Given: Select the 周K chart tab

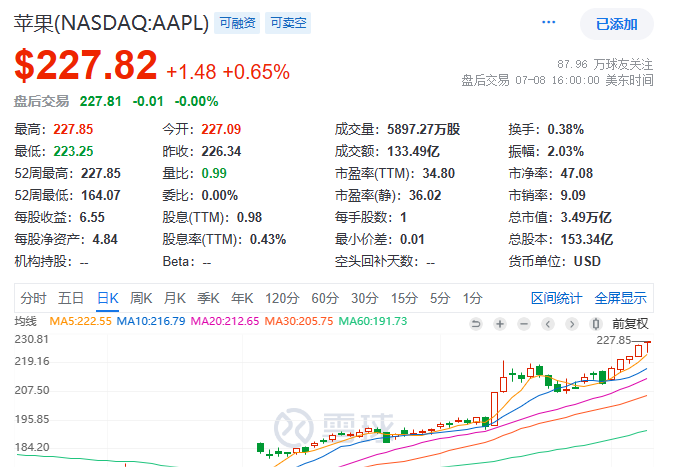Looking at the screenshot, I should (x=141, y=298).
